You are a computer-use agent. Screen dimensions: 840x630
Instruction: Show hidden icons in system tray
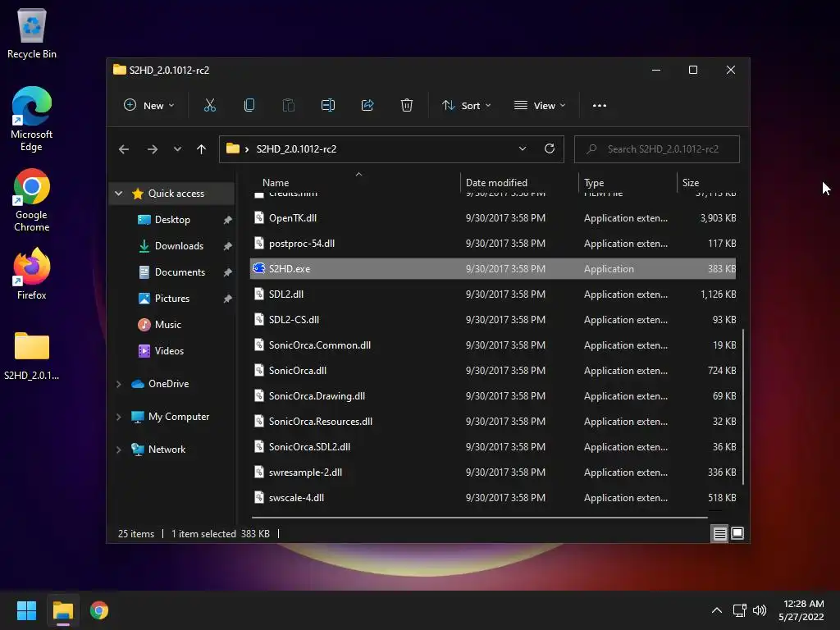click(717, 610)
